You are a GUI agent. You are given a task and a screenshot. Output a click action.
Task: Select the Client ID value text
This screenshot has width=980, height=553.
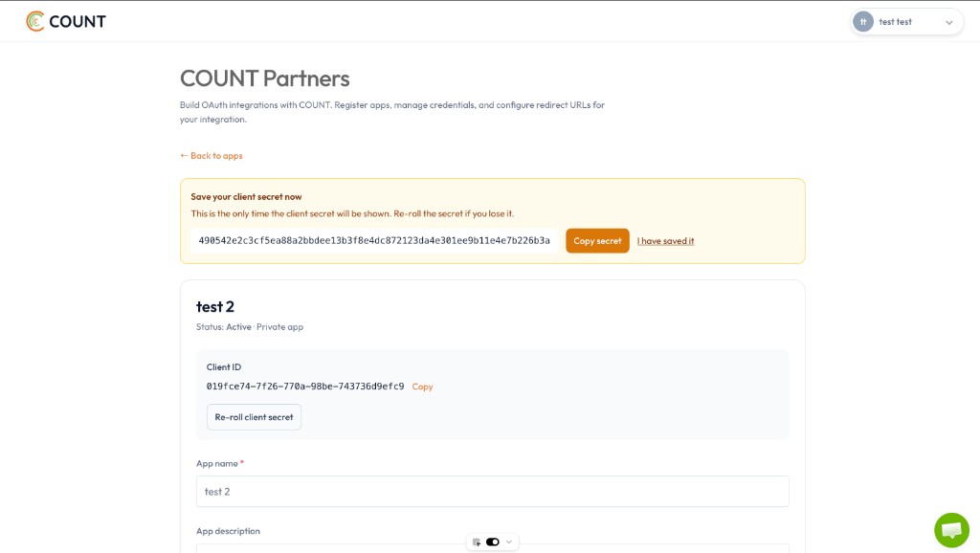point(305,387)
